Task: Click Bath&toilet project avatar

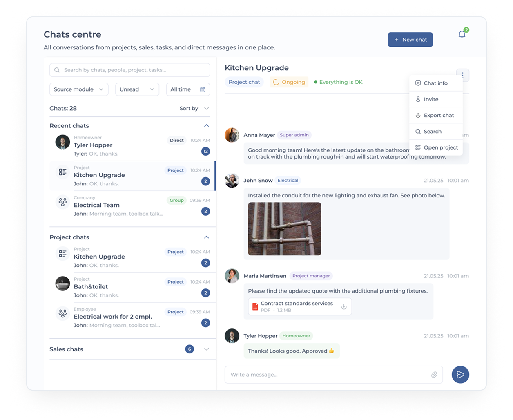Action: coord(62,283)
